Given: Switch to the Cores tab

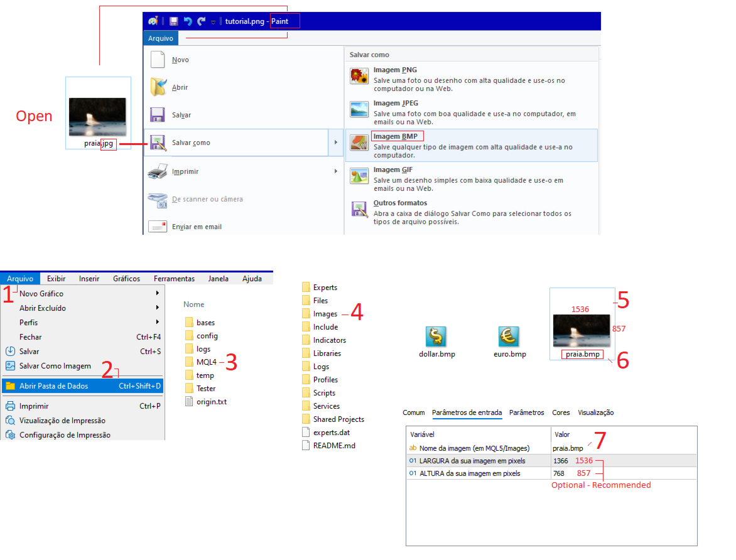Looking at the screenshot, I should coord(560,412).
